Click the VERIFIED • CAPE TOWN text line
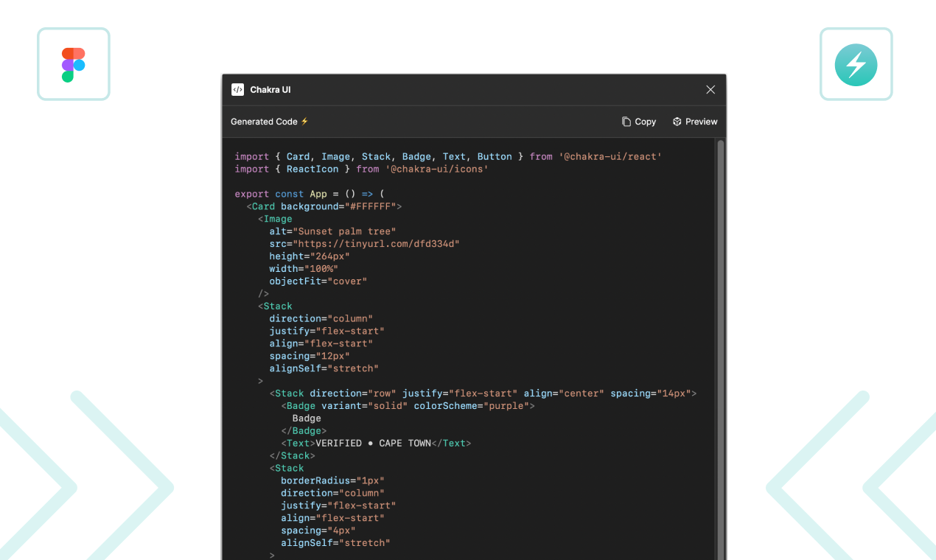This screenshot has height=560, width=936. coord(376,444)
